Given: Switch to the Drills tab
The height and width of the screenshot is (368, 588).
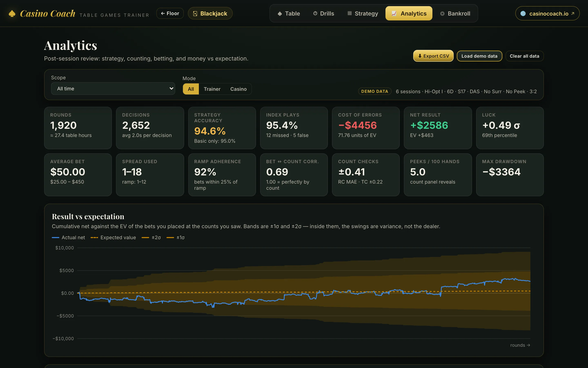Looking at the screenshot, I should [323, 14].
